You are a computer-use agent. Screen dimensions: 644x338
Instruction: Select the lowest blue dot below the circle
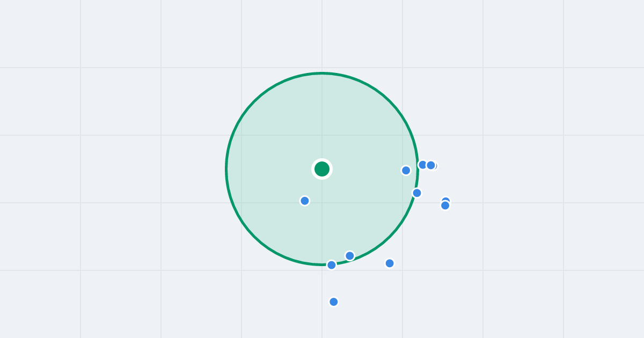tap(334, 302)
